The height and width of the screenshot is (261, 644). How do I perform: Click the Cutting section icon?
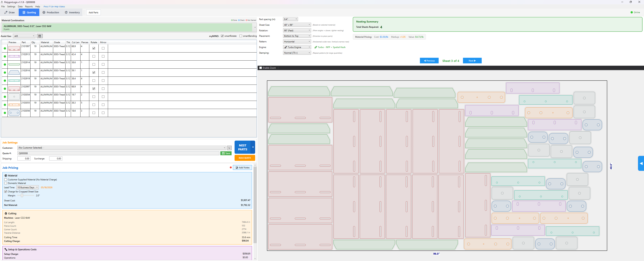pos(6,213)
